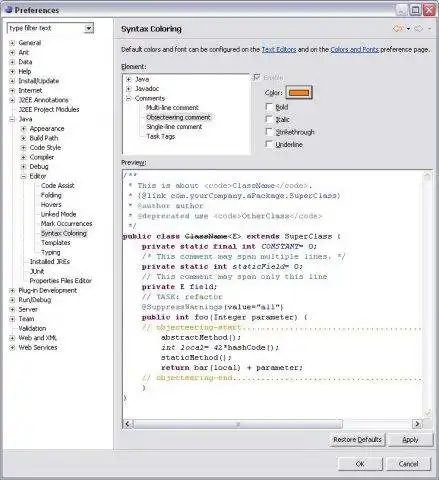Open the orange Color swatch picker
Viewport: 439px width, 480px height.
point(299,92)
